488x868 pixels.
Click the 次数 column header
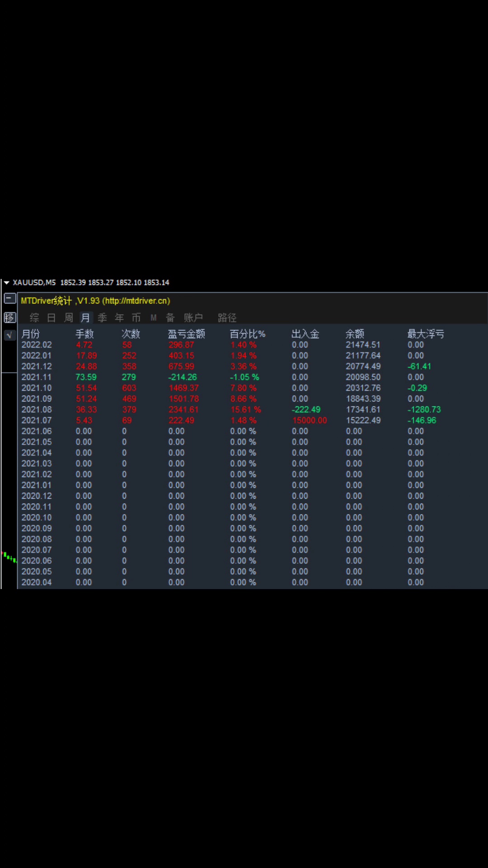[x=131, y=334]
